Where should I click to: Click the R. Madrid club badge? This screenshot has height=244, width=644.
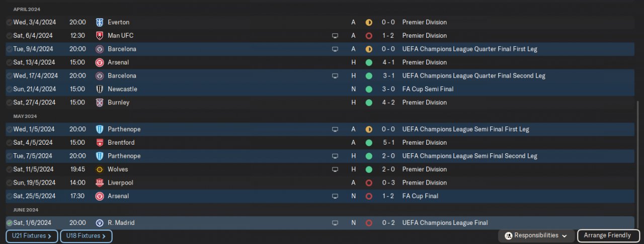click(99, 223)
